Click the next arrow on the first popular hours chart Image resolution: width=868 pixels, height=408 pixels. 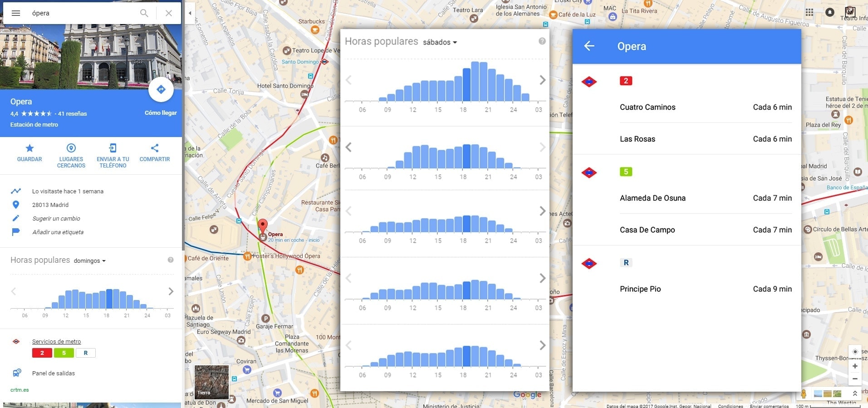pyautogui.click(x=542, y=80)
